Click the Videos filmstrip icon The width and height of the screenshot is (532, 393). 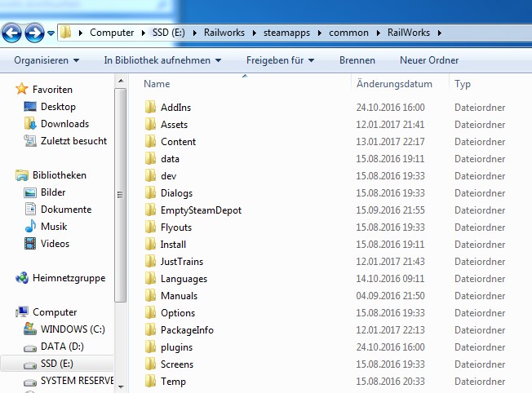30,244
